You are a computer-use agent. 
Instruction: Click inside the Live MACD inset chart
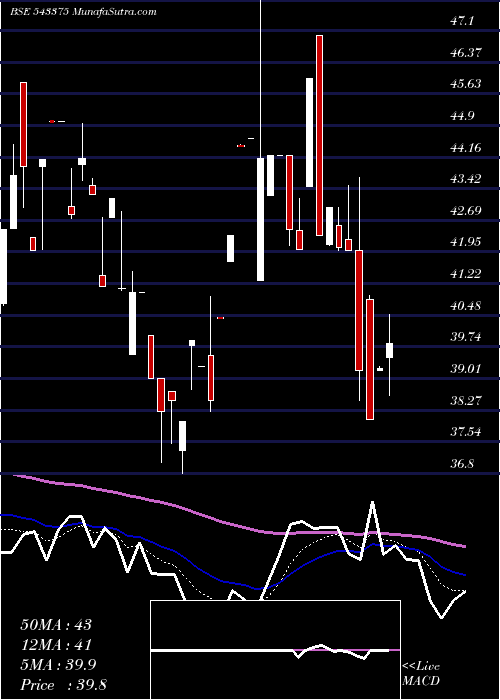[x=275, y=650]
